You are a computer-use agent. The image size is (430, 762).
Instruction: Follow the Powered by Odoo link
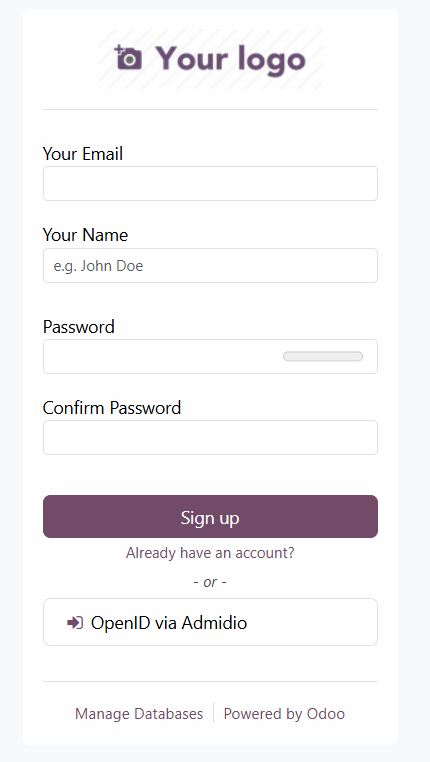pyautogui.click(x=284, y=714)
